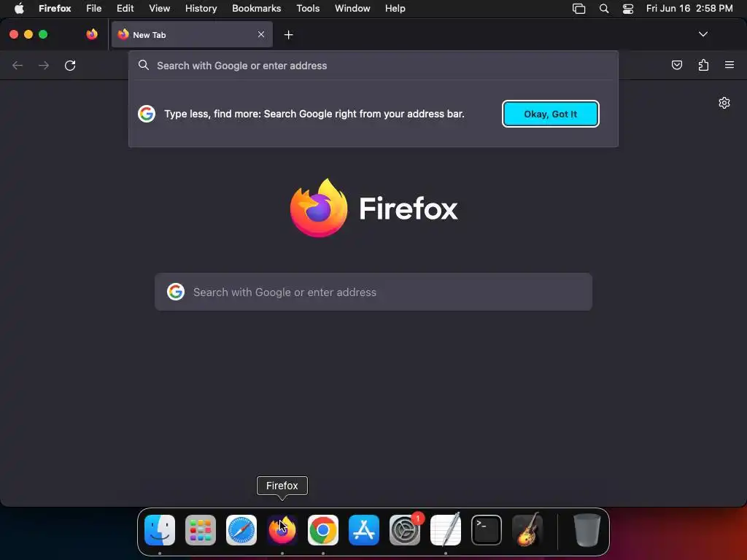Reload the current page

coord(70,65)
